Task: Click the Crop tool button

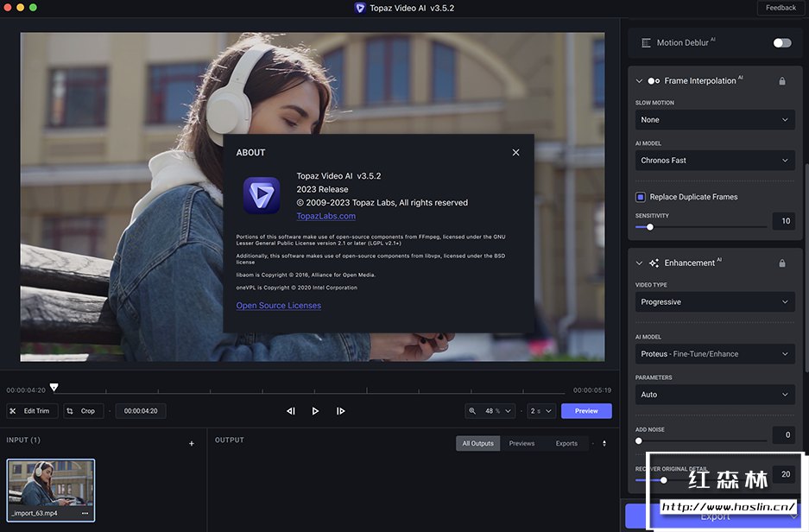Action: [x=83, y=411]
